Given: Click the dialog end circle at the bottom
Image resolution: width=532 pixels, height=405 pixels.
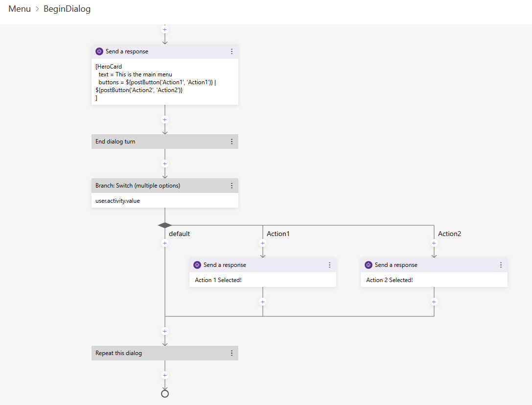Looking at the screenshot, I should click(x=165, y=392).
